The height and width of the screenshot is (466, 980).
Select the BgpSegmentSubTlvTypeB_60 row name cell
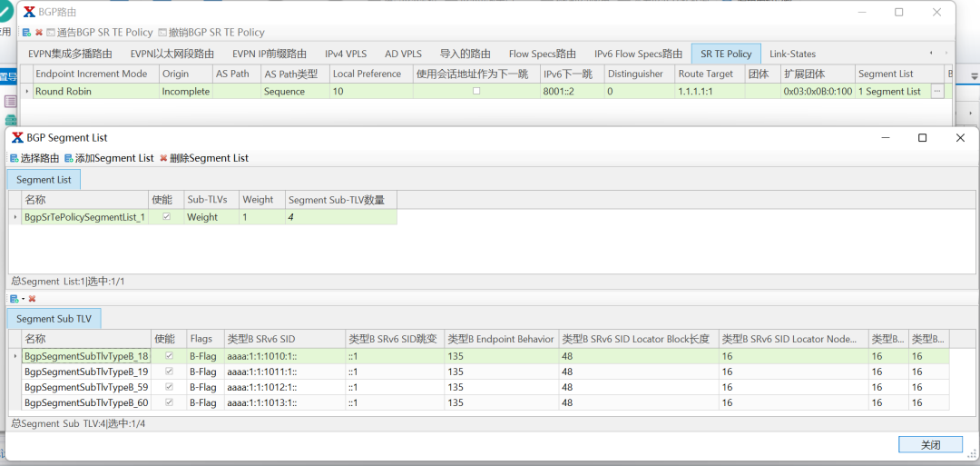click(x=85, y=402)
